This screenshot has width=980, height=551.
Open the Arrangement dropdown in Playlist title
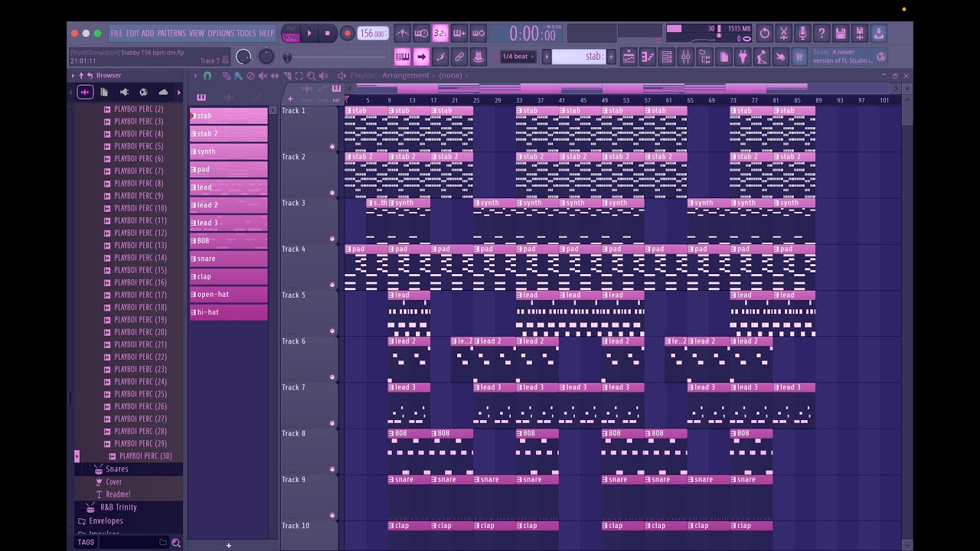point(407,76)
